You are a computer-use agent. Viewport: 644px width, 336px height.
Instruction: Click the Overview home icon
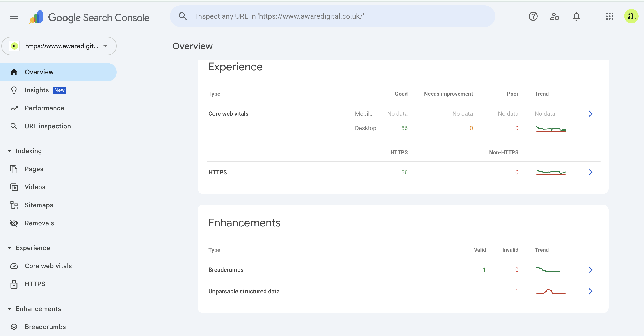pyautogui.click(x=14, y=72)
